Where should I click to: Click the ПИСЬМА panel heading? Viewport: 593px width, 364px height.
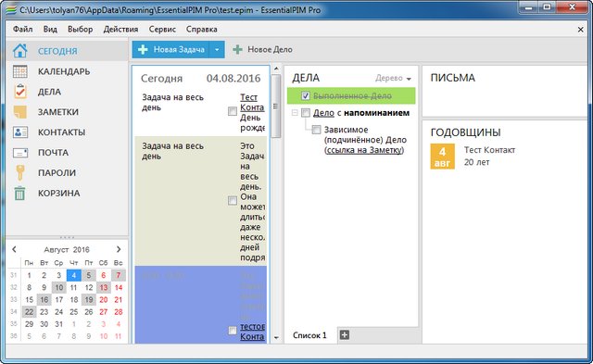[453, 78]
